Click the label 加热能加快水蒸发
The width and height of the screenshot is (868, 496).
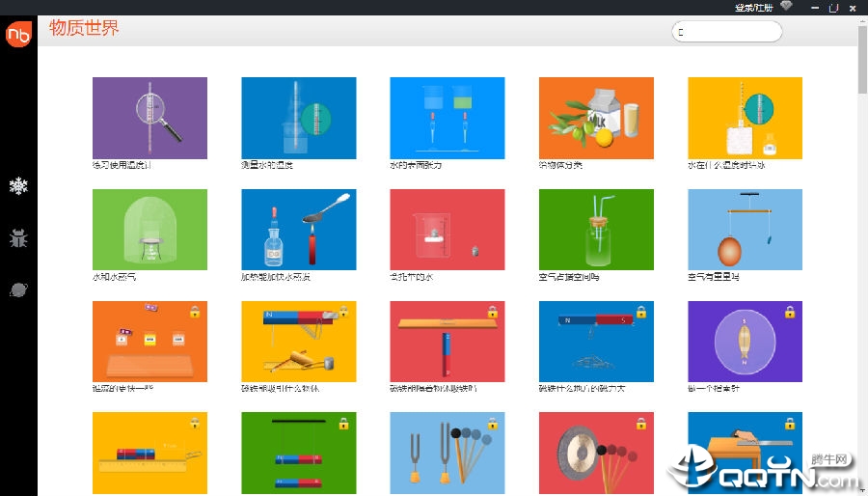pyautogui.click(x=276, y=276)
